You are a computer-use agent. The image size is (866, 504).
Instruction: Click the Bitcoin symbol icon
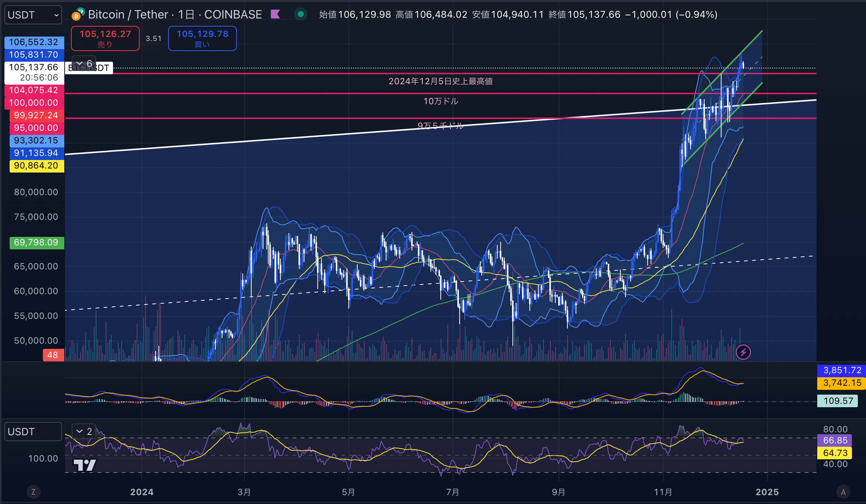[x=78, y=14]
